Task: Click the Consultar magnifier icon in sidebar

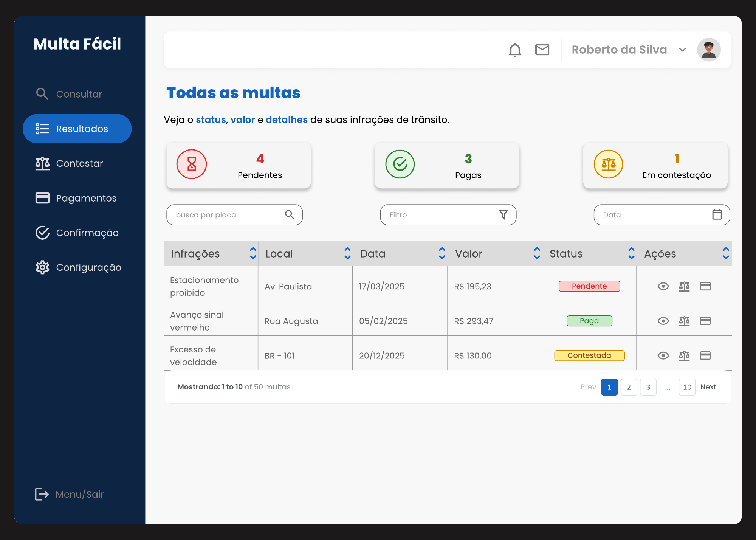Action: point(42,94)
